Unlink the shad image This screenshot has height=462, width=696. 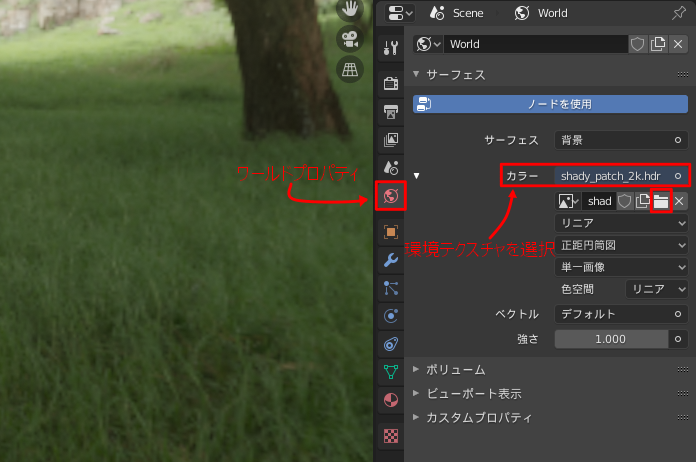tap(679, 201)
